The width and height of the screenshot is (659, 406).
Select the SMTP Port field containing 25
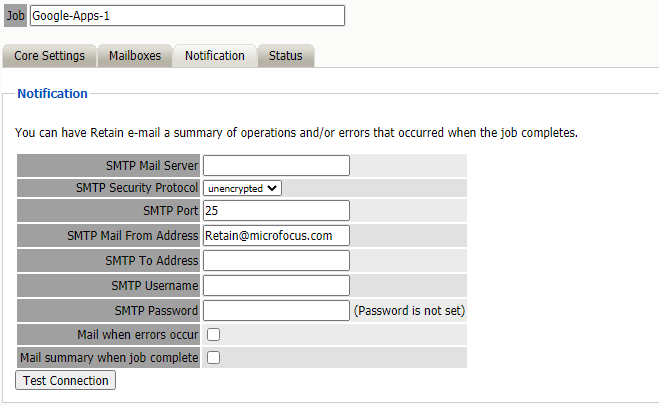276,210
